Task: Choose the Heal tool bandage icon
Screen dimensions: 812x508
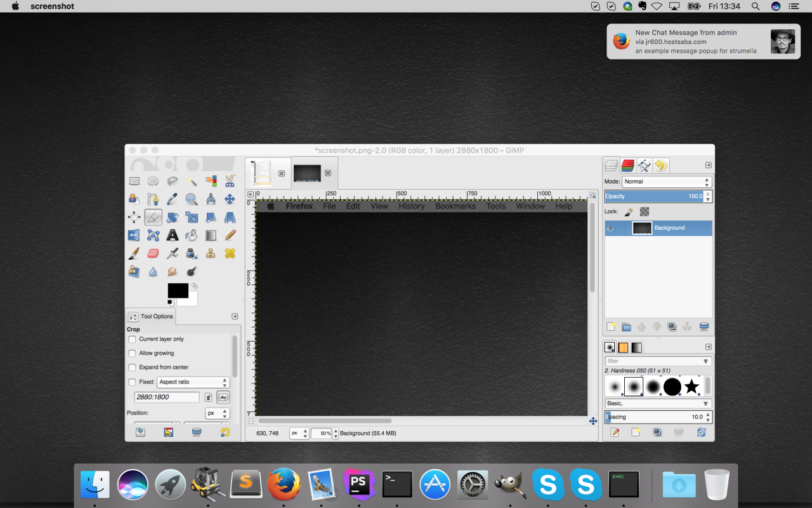Action: [230, 253]
